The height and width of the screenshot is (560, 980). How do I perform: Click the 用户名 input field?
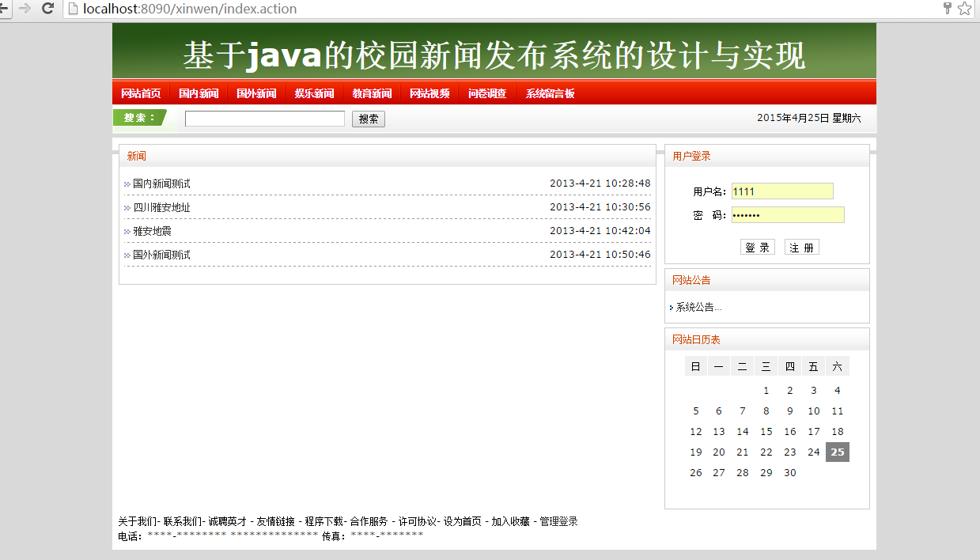pos(782,191)
